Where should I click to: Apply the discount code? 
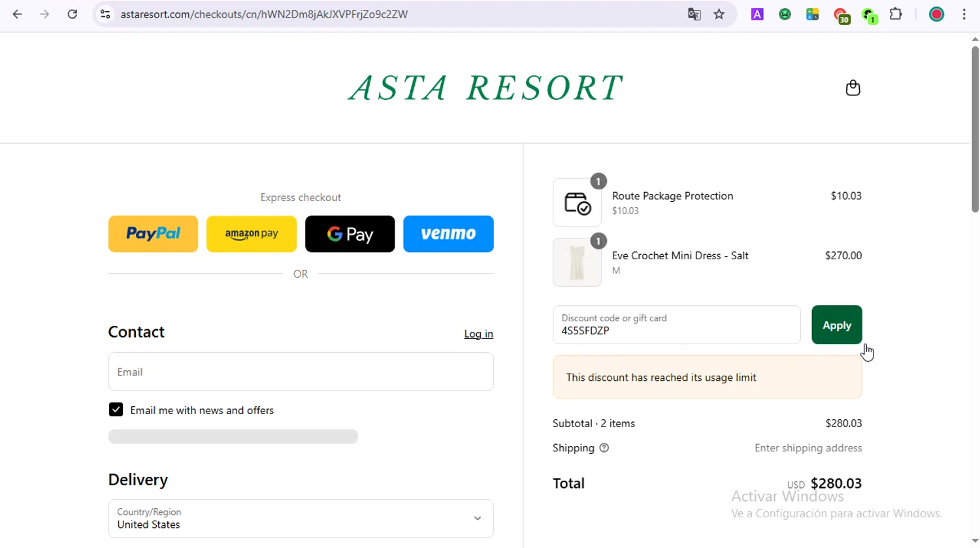(x=836, y=325)
